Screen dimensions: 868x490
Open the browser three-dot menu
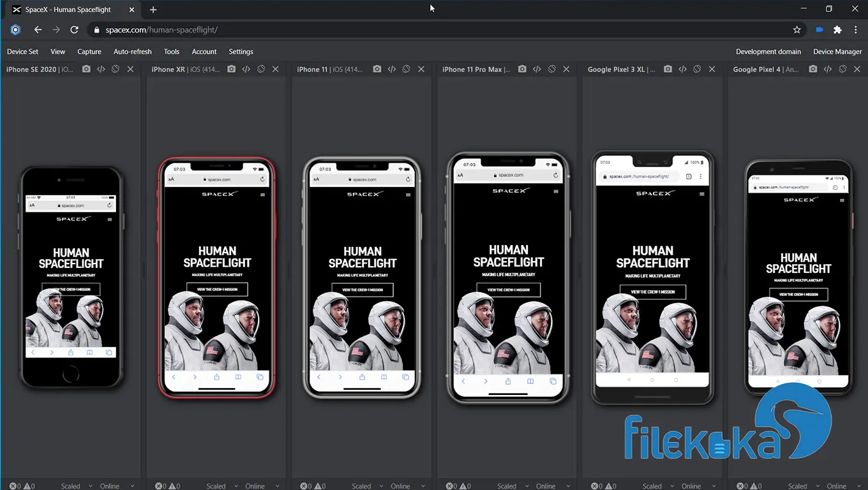point(856,30)
